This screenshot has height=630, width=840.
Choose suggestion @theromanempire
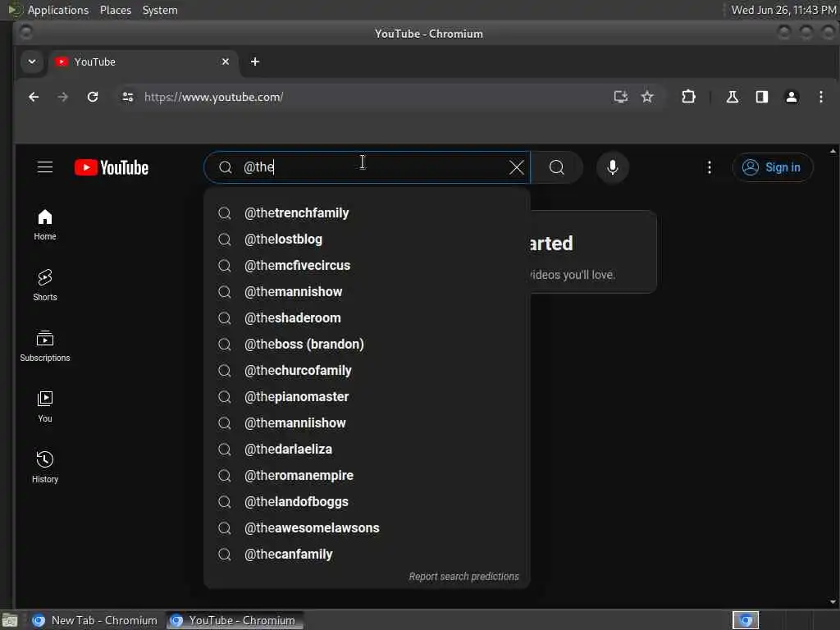[367, 475]
